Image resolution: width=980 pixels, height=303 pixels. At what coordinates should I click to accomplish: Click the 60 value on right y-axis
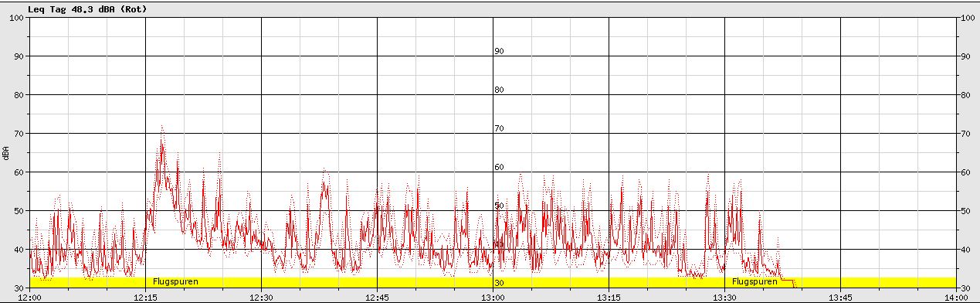pyautogui.click(x=965, y=172)
